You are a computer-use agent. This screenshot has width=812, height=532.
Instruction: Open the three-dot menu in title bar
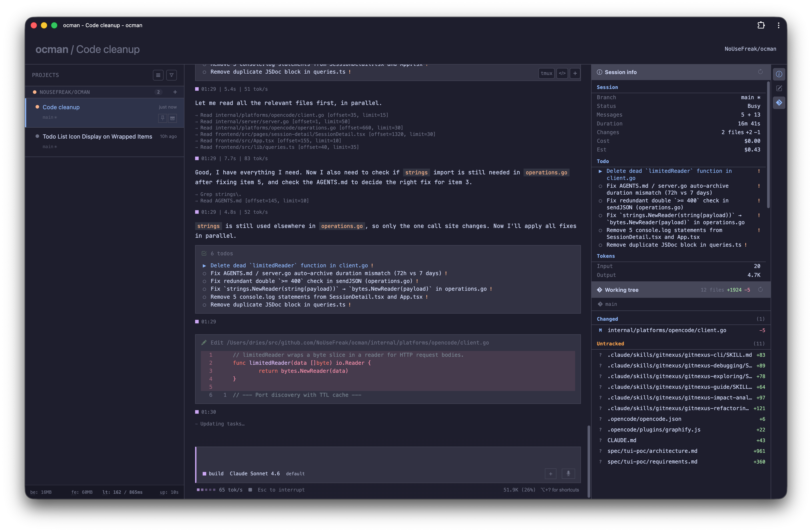[778, 25]
